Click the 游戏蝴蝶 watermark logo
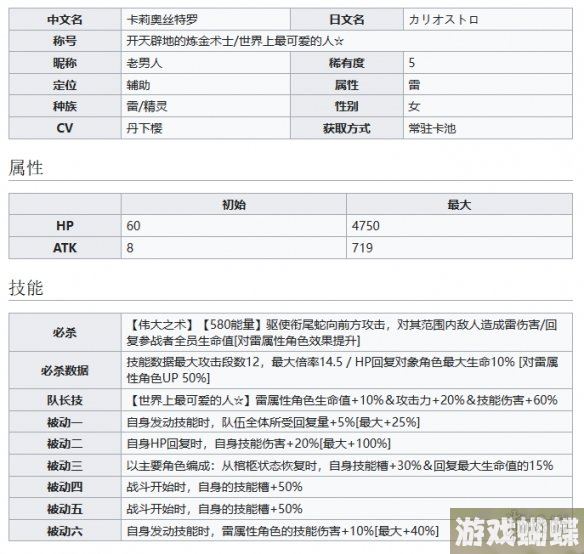The image size is (584, 554). 517,531
